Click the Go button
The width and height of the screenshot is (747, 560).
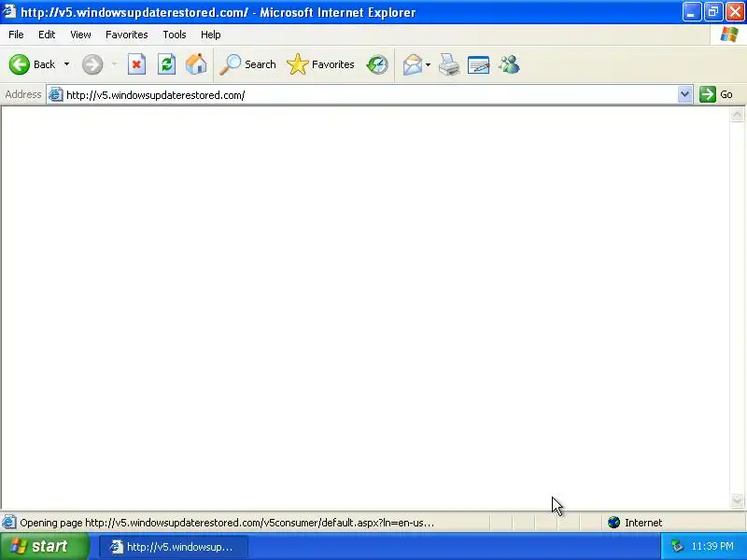[x=716, y=94]
